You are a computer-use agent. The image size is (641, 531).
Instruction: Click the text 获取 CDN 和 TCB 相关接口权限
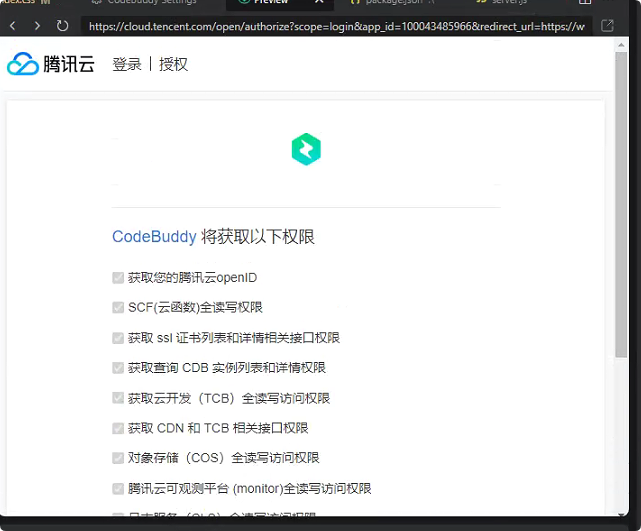[218, 428]
